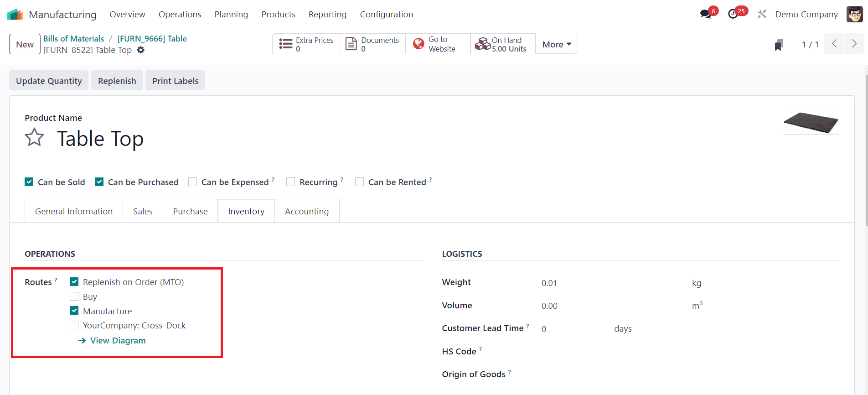Screen dimensions: 868x395
Task: Switch to the Accounting tab
Action: (x=307, y=211)
